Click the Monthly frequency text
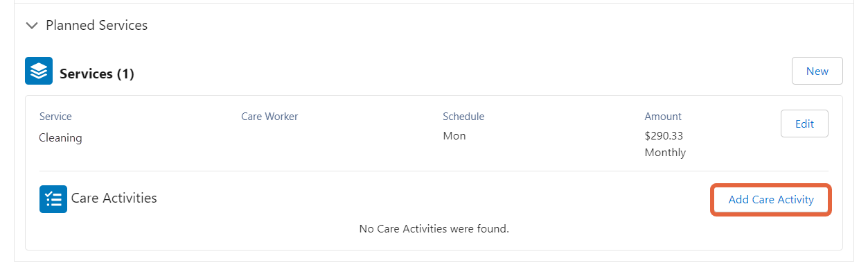Screen dimensions: 868x263 pyautogui.click(x=665, y=152)
